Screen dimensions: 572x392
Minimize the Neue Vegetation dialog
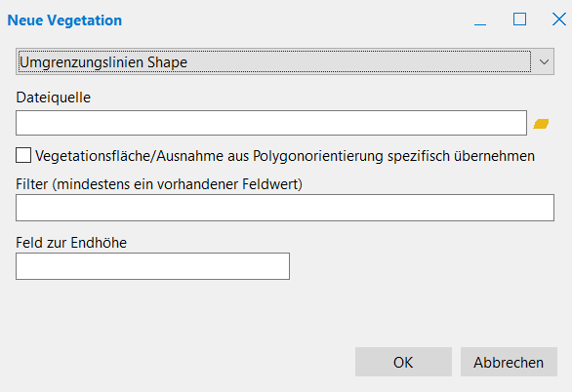[x=480, y=20]
